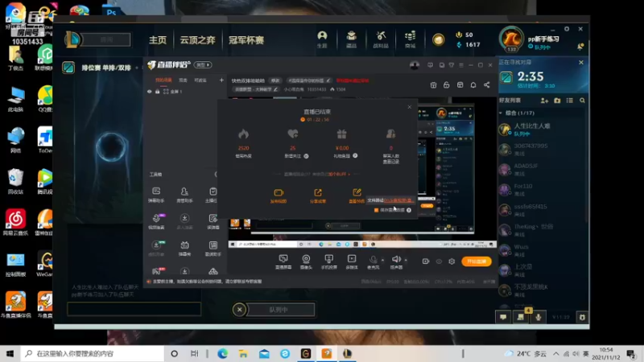Focus the League chat input box
Viewport: 644px width, 362px height.
click(134, 309)
